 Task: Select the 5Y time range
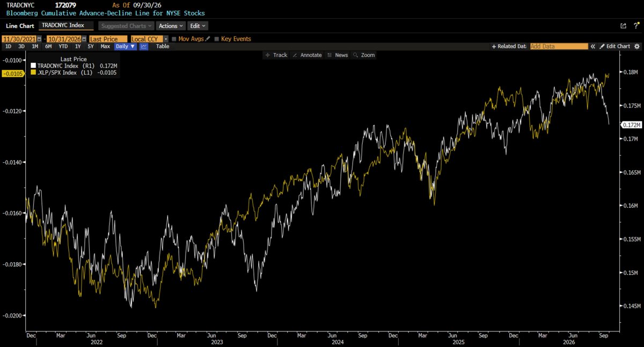91,47
